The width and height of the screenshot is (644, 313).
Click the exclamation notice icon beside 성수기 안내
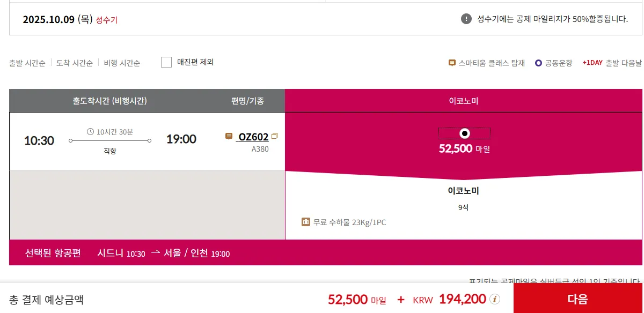[x=466, y=19]
